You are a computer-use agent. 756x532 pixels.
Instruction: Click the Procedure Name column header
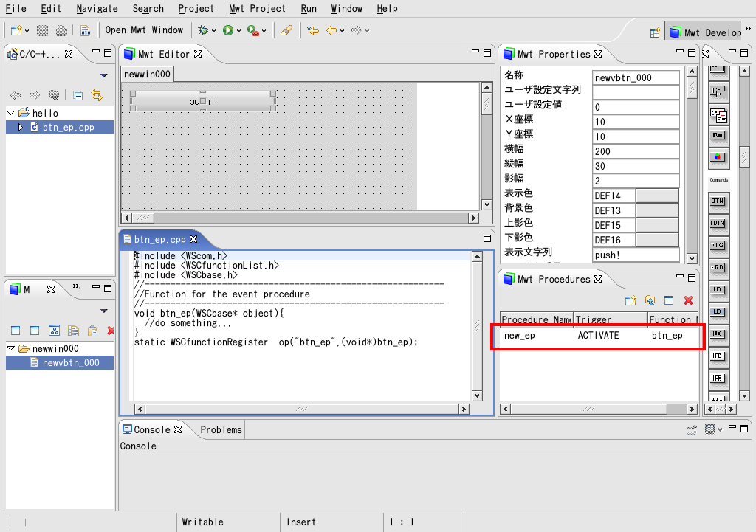tap(537, 319)
